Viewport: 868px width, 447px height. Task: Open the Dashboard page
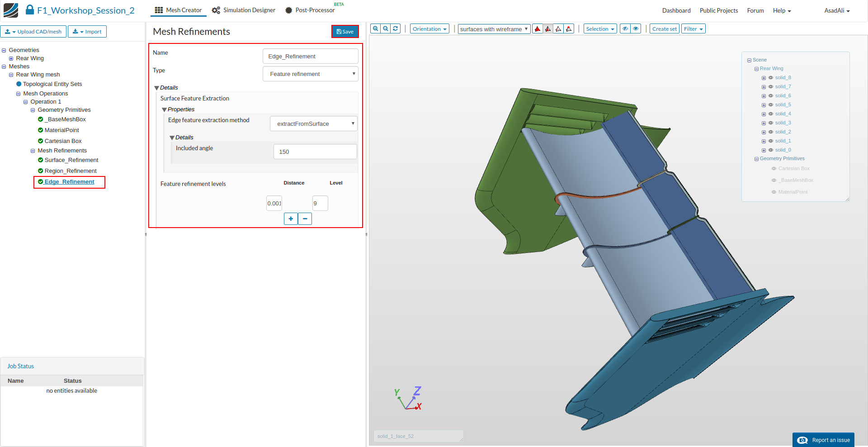pyautogui.click(x=676, y=10)
